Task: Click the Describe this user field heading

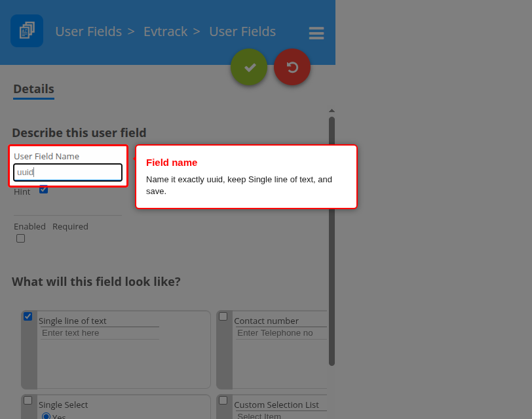Action: [x=79, y=132]
